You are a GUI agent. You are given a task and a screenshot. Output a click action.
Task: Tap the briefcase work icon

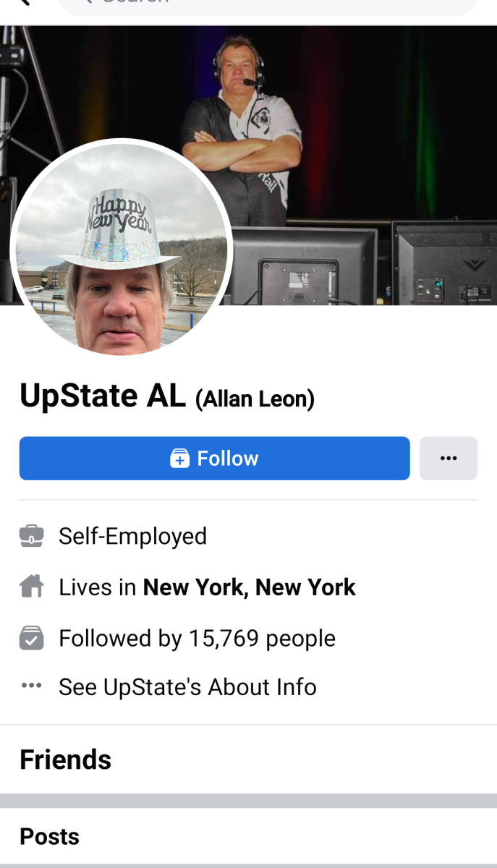click(31, 536)
